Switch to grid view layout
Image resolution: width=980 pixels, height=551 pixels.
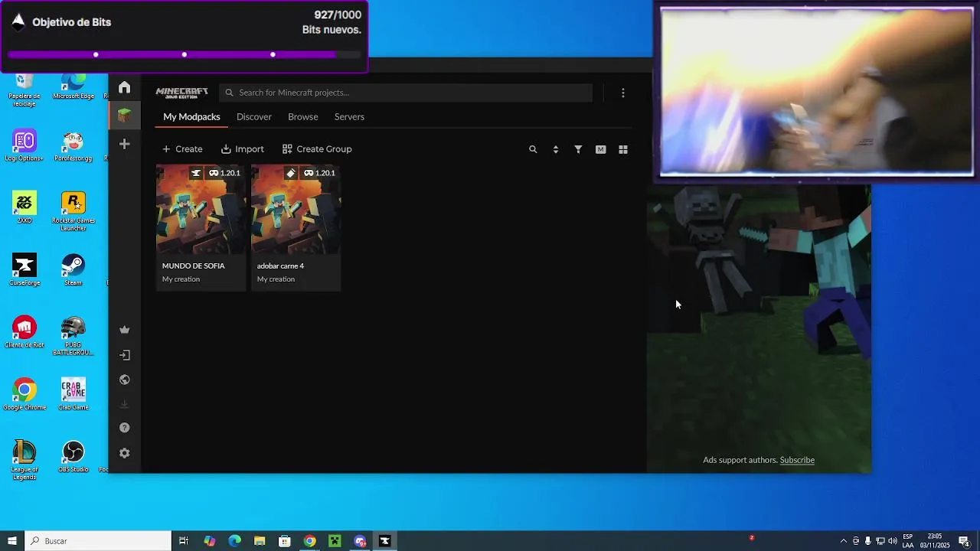point(623,149)
